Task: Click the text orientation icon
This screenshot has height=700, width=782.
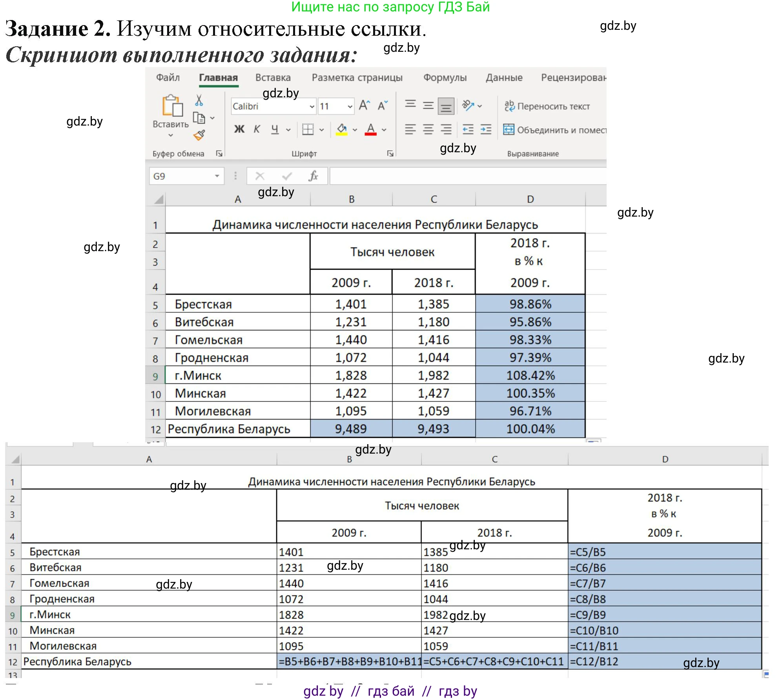Action: point(468,106)
